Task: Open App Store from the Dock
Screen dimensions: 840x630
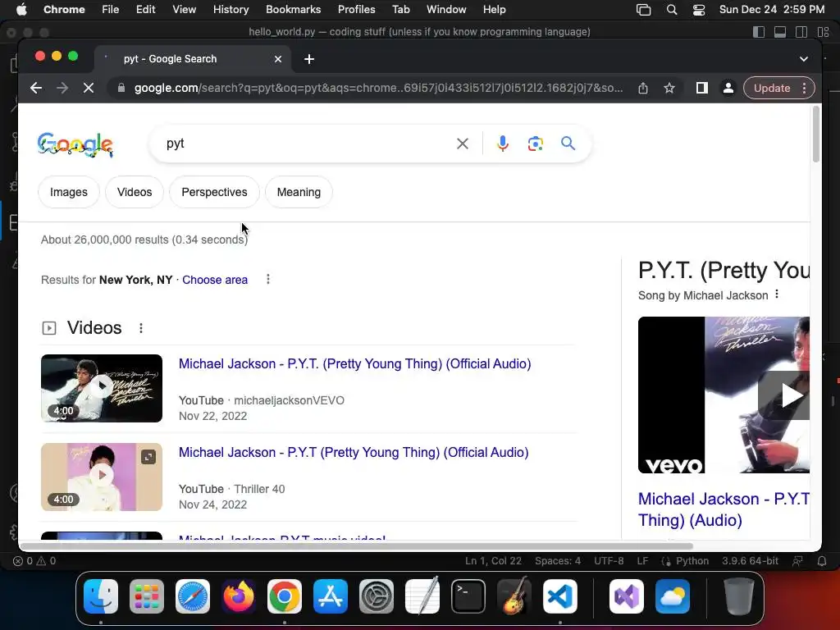Action: click(331, 596)
